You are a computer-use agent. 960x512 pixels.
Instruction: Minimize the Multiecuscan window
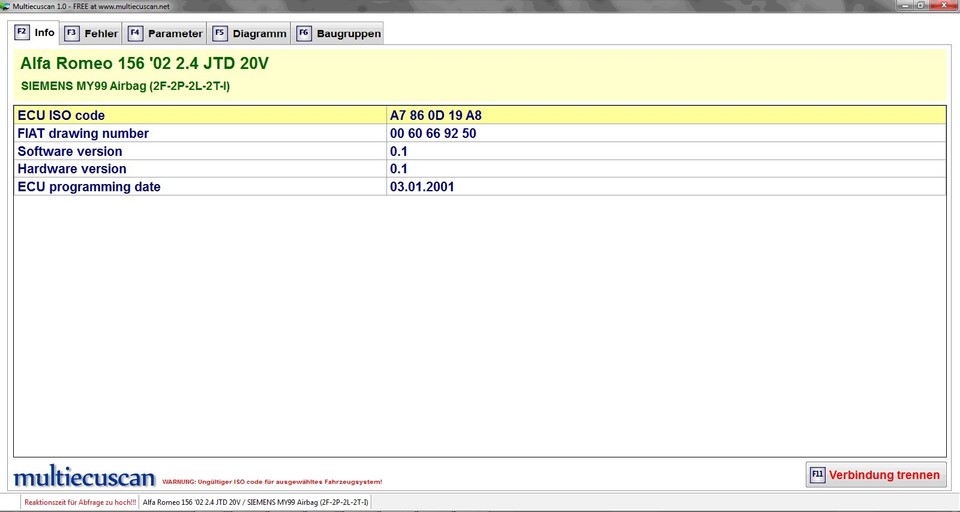[906, 6]
